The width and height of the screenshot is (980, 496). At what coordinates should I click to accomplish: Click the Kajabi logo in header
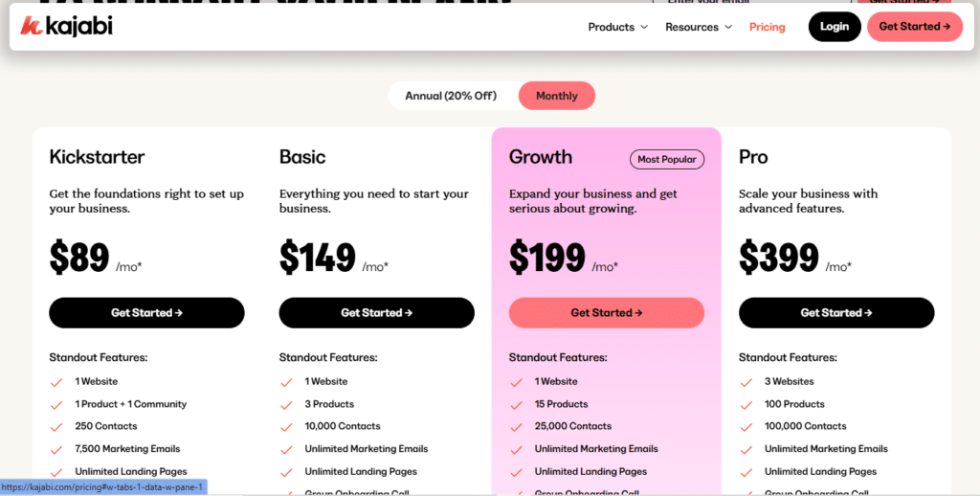click(66, 26)
